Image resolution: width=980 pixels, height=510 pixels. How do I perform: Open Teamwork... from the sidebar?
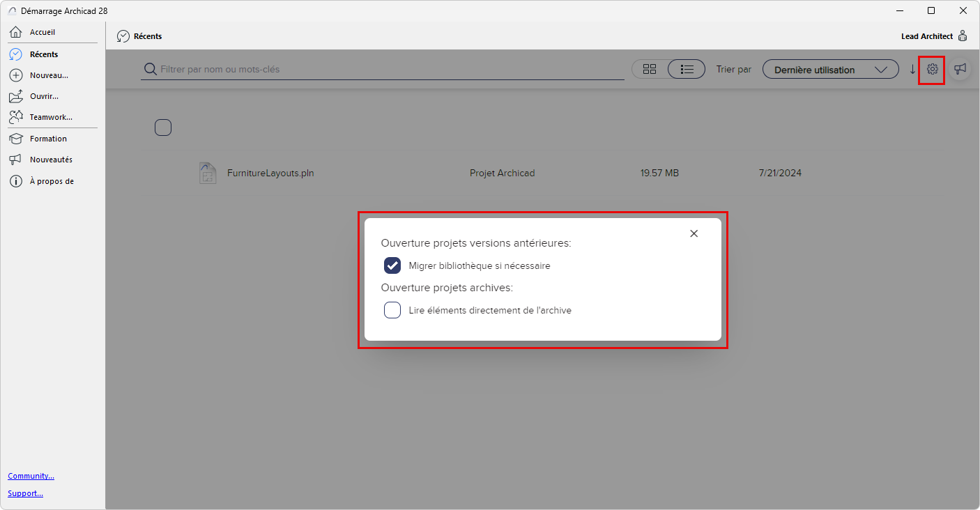click(x=51, y=117)
